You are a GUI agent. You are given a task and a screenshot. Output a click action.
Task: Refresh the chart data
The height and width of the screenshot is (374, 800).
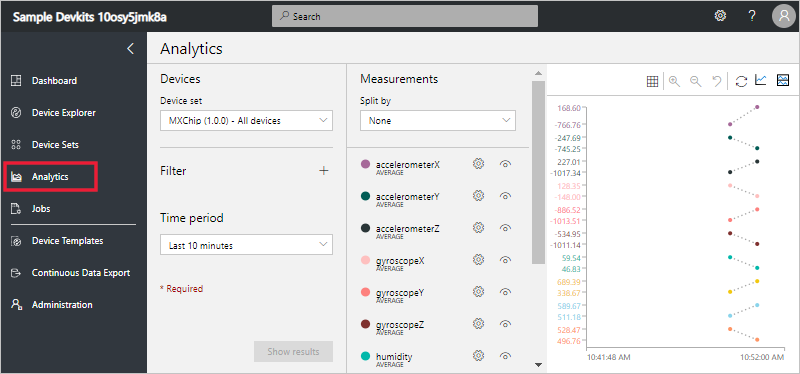(741, 81)
